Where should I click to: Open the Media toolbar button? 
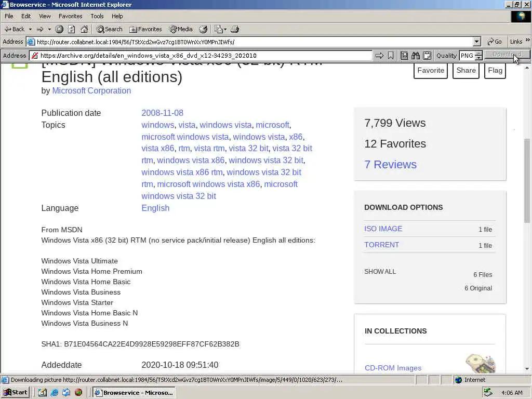[181, 29]
